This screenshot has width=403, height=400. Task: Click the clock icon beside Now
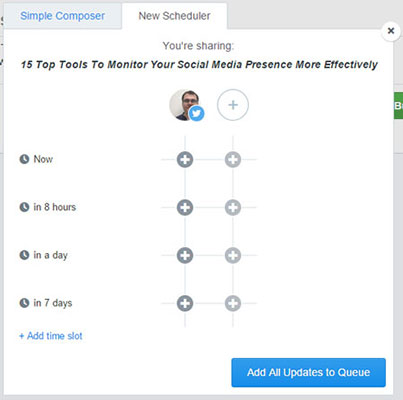[24, 159]
